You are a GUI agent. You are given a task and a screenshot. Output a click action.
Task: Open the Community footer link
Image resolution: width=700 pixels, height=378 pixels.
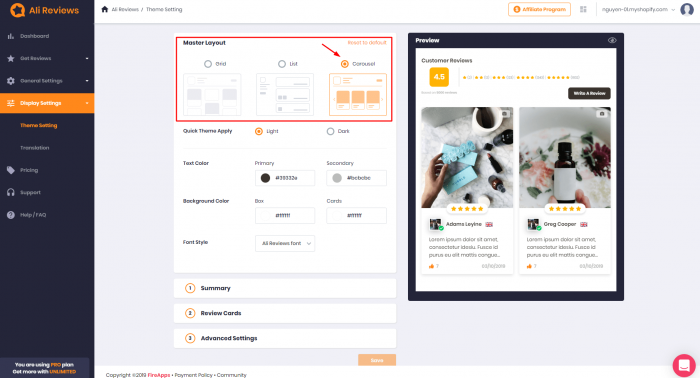point(231,375)
